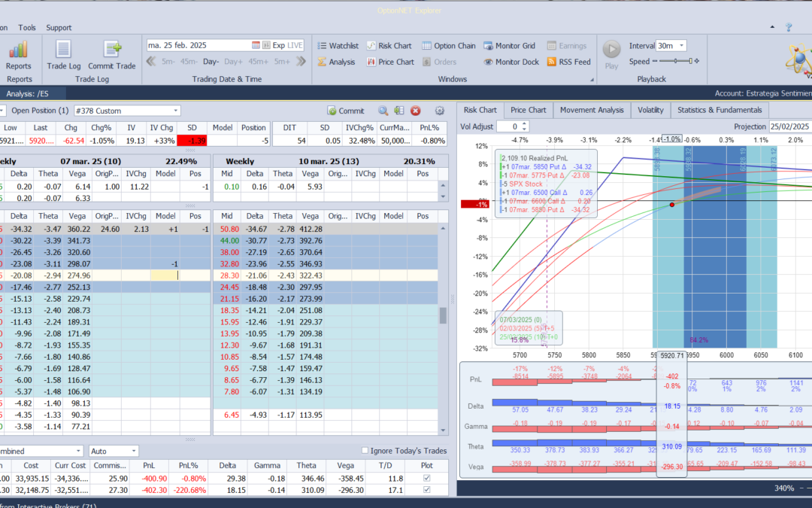This screenshot has width=812, height=508.
Task: Open the analysis settings gear icon
Action: coord(440,111)
